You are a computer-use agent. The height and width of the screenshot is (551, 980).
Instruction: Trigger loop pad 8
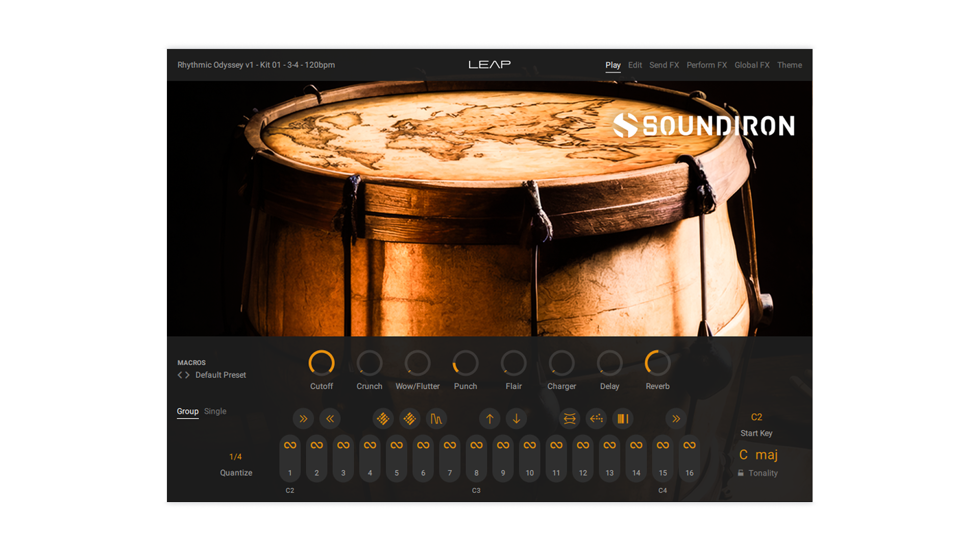point(476,459)
